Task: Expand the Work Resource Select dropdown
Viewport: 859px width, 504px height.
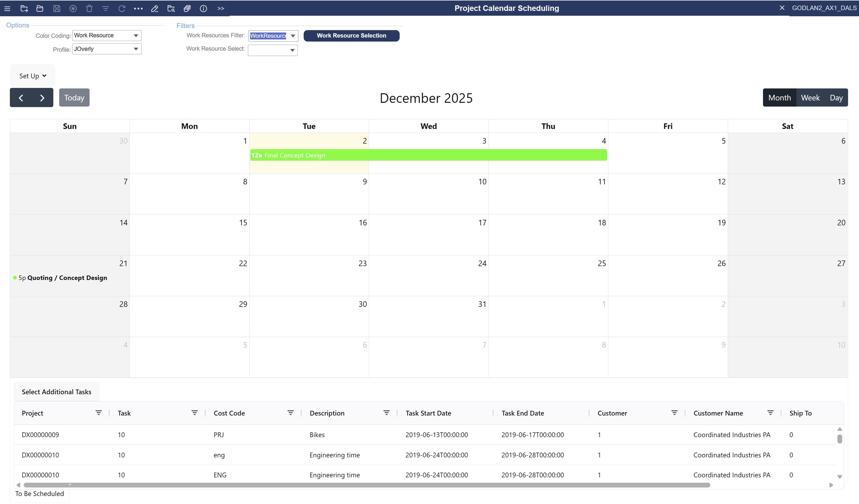Action: [272, 50]
